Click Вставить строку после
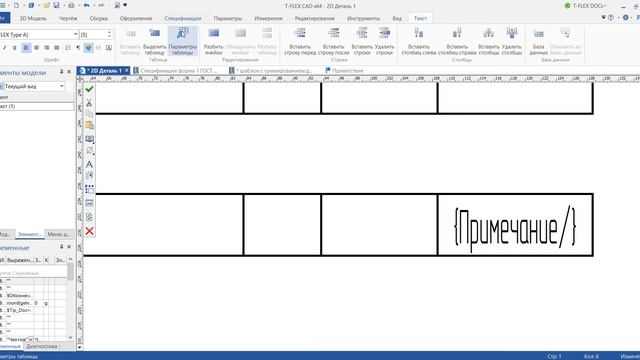The width and height of the screenshot is (640, 360). click(x=333, y=41)
